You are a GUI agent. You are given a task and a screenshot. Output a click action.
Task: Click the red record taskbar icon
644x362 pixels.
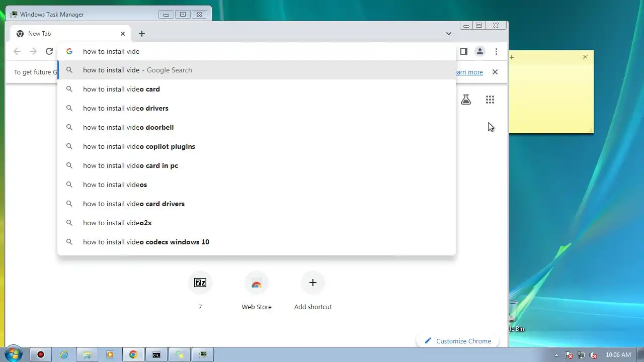(x=41, y=354)
